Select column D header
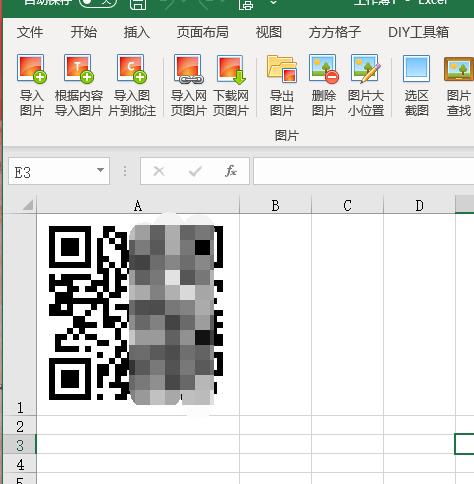The image size is (474, 484). [419, 205]
